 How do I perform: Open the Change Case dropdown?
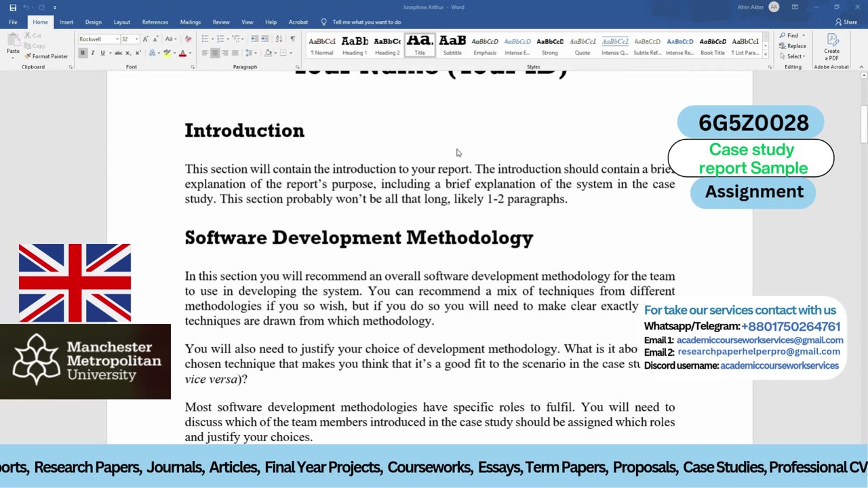[170, 39]
